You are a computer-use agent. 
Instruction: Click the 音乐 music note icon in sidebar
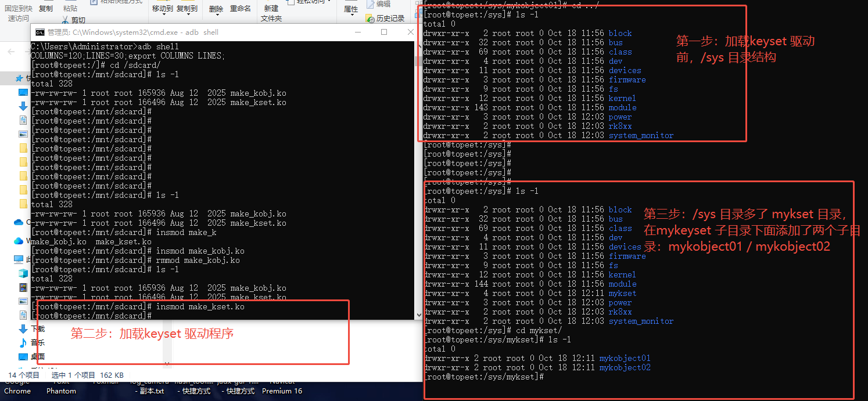(23, 342)
